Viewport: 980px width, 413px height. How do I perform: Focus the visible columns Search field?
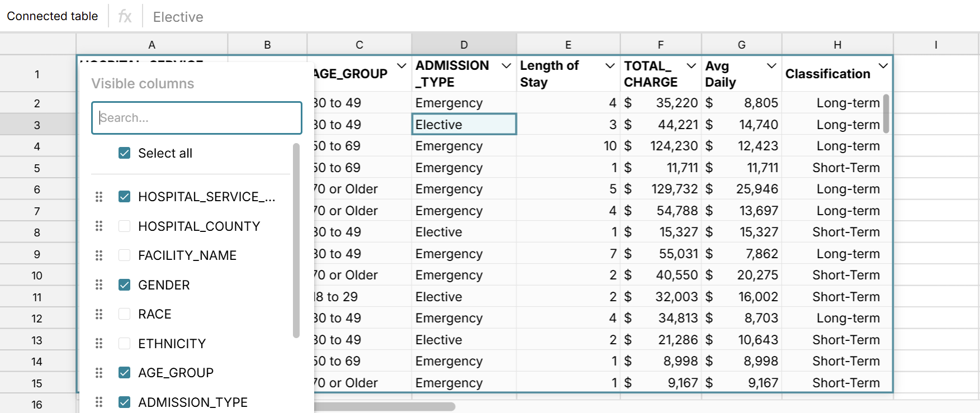(x=197, y=118)
